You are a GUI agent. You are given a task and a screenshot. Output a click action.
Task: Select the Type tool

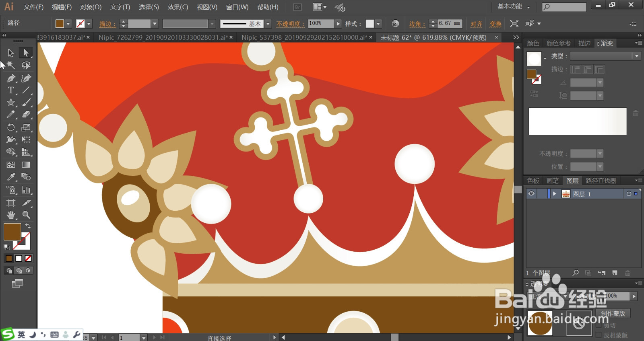[x=11, y=90]
